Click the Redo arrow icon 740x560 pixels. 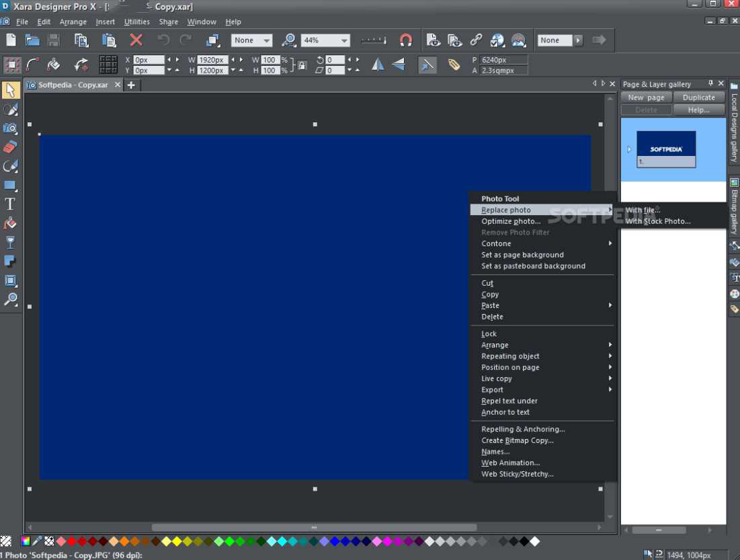186,40
